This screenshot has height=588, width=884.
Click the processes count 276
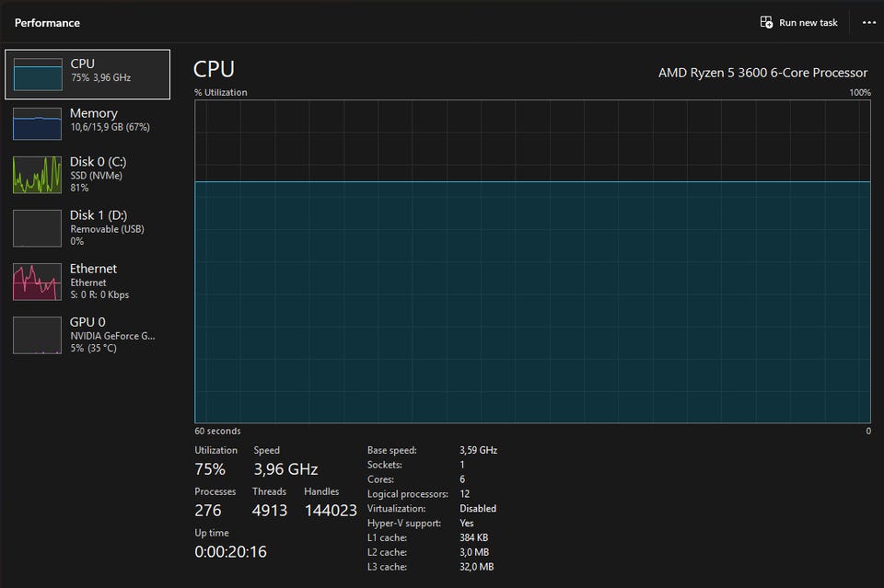208,511
